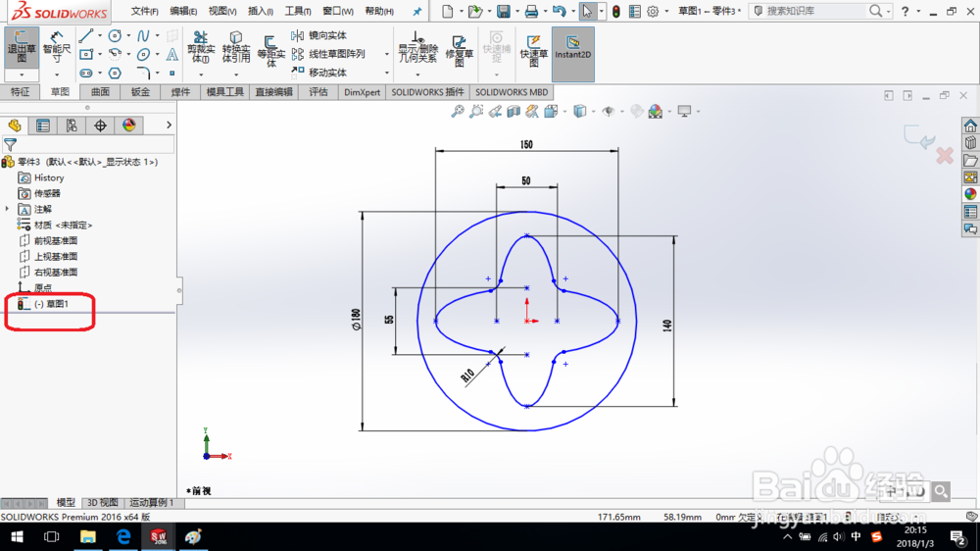The width and height of the screenshot is (980, 551).
Task: Open Display/Delete Relations dropdown arrow
Action: [x=417, y=75]
